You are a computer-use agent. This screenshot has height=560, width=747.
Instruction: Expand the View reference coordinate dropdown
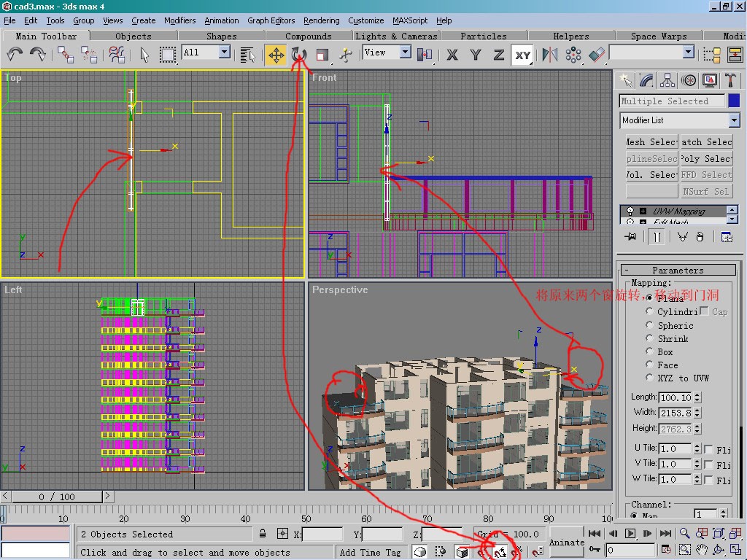click(405, 52)
